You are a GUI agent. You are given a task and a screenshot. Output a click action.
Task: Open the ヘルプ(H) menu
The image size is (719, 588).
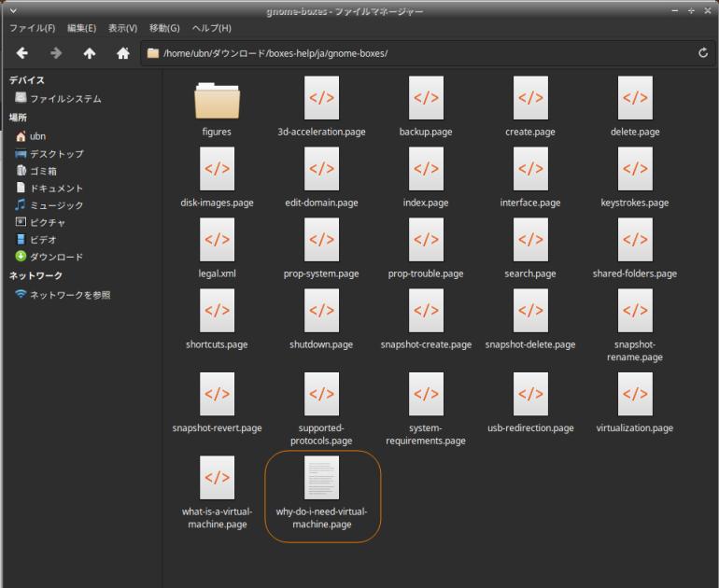pos(211,28)
